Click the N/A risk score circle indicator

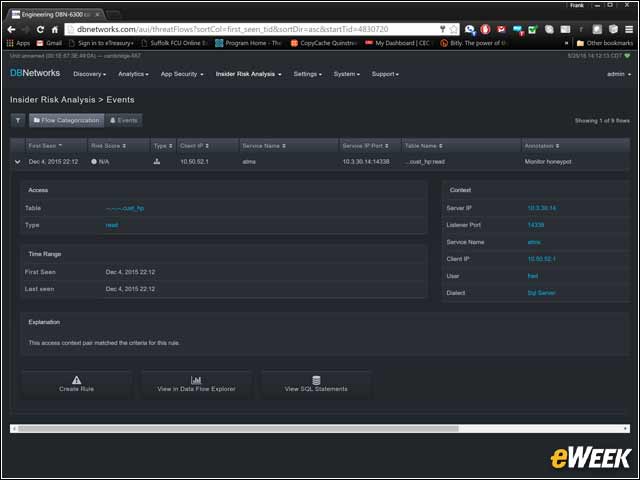tap(94, 162)
